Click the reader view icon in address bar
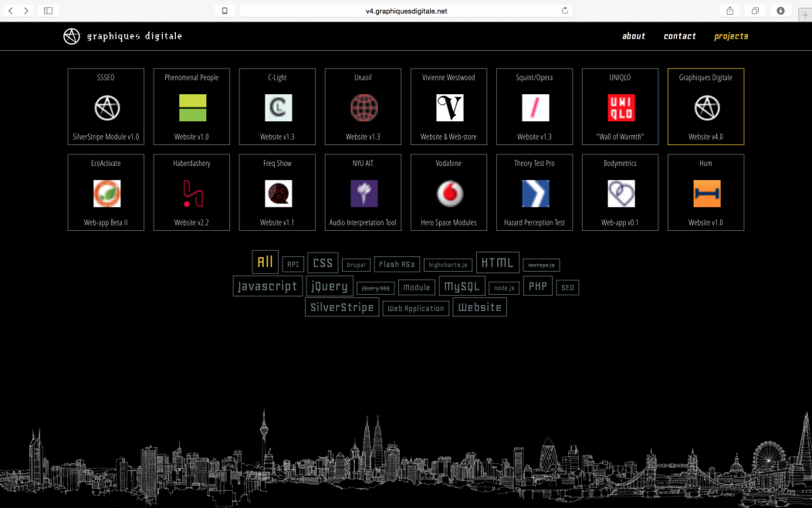This screenshot has height=508, width=812. tap(225, 10)
